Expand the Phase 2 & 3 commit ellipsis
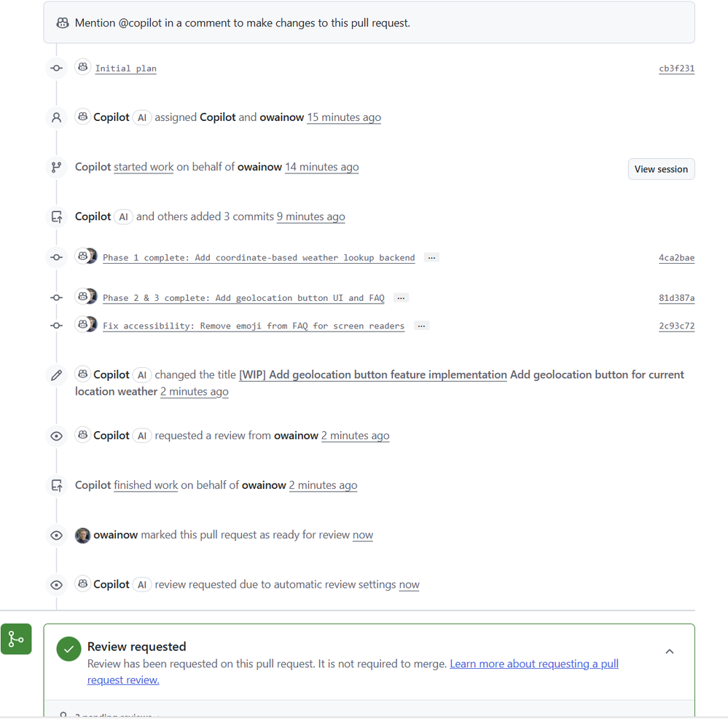 (x=401, y=298)
